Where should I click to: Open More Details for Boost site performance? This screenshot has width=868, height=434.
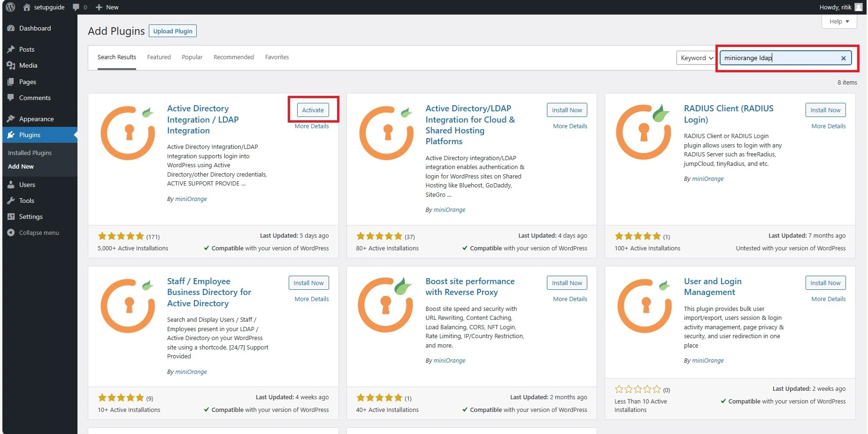pyautogui.click(x=570, y=299)
